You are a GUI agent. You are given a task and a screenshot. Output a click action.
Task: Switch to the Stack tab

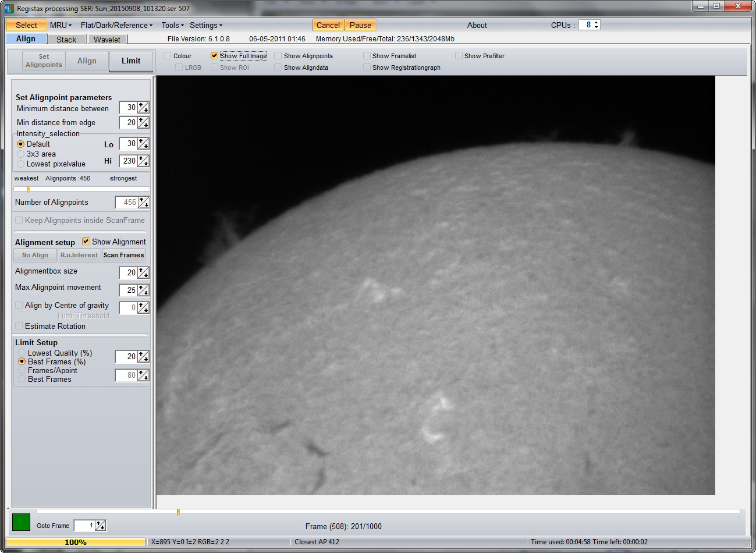pos(66,40)
